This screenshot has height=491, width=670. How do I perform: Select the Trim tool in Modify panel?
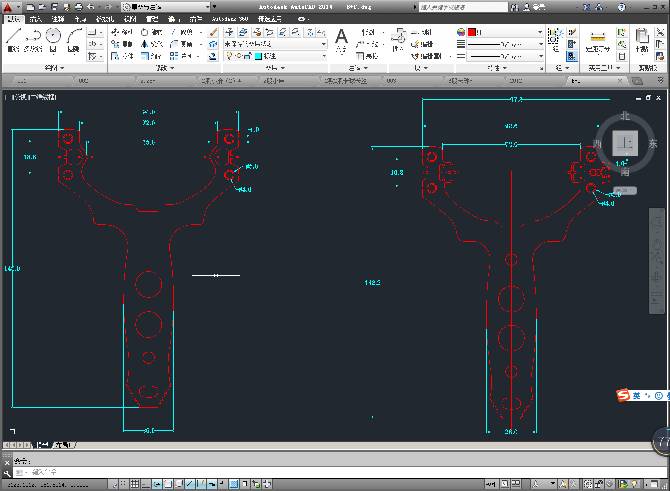182,32
